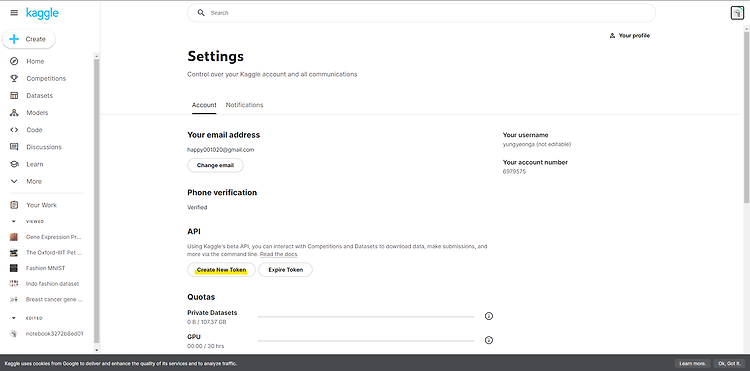The image size is (750, 371).
Task: Click the profile person icon
Action: 612,36
